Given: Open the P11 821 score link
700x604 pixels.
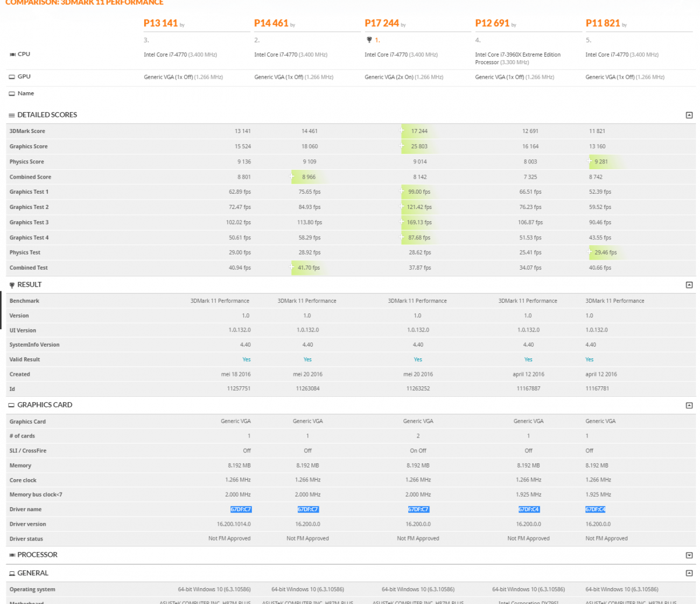Looking at the screenshot, I should pos(603,23).
